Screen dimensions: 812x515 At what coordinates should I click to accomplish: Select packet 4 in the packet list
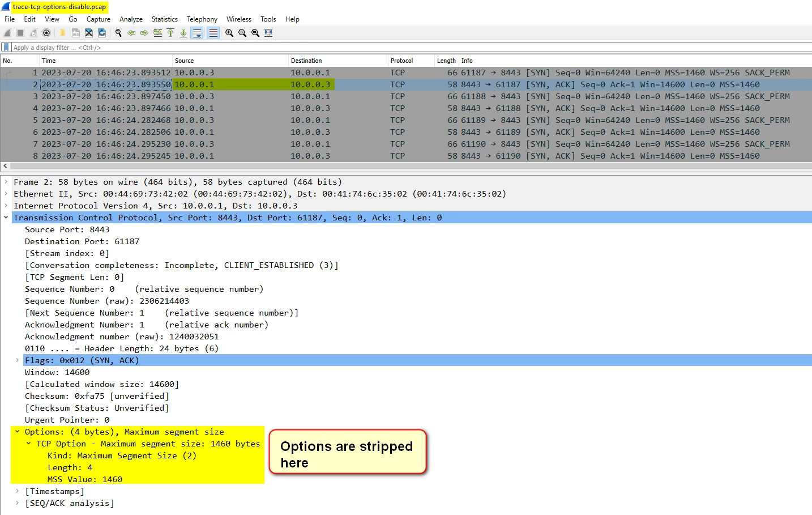[406, 108]
